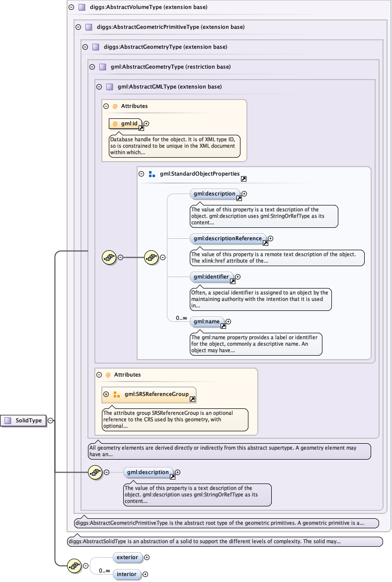The height and width of the screenshot is (582, 392).
Task: Open gml:StandardObjectProperties group reference arrow
Action: [243, 179]
